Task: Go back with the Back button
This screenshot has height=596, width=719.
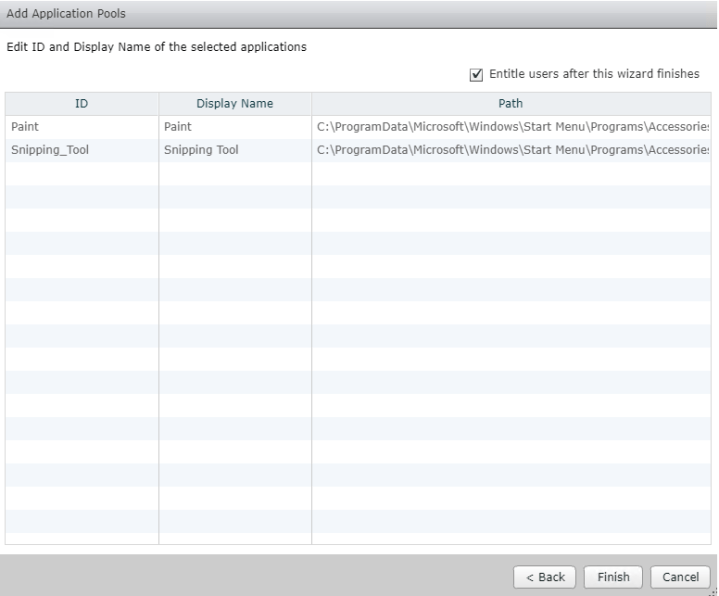Action: coord(541,577)
